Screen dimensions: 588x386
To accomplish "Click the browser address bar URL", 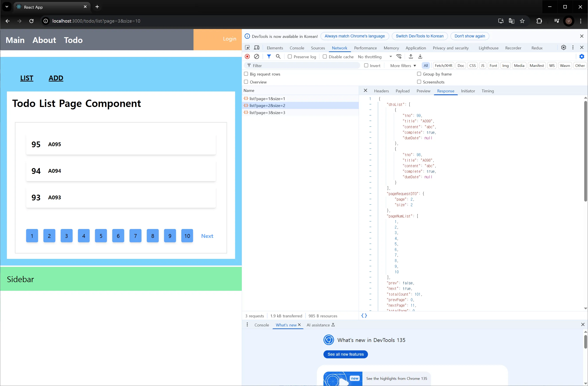I will coord(96,21).
